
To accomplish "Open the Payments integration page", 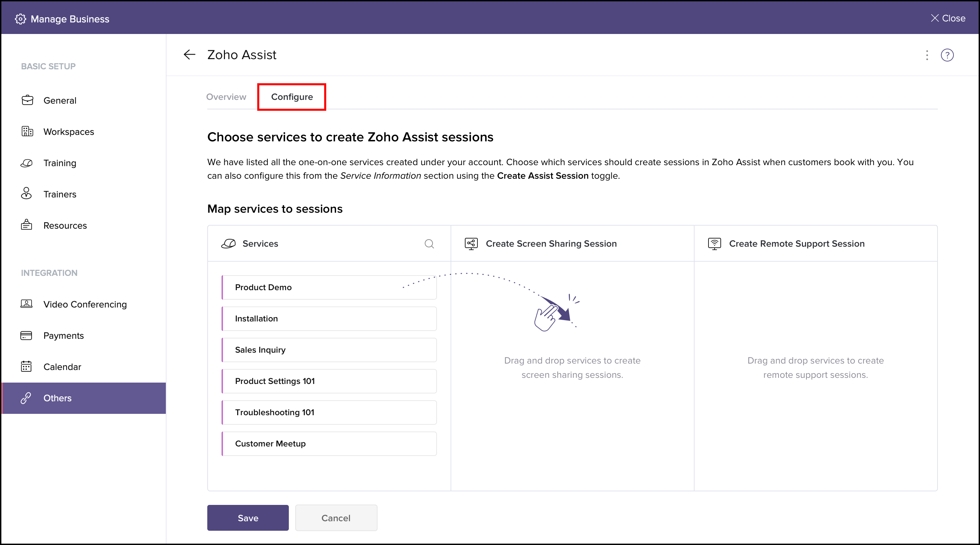I will pos(64,335).
